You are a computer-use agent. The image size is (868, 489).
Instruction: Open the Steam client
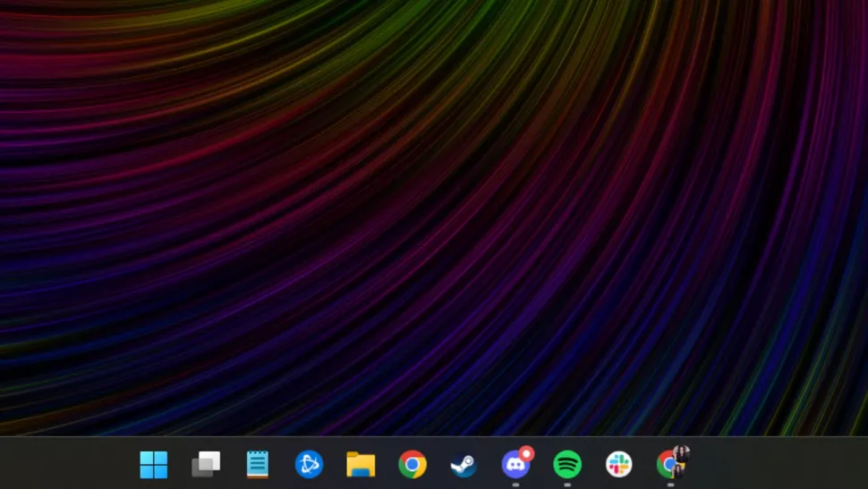click(464, 464)
